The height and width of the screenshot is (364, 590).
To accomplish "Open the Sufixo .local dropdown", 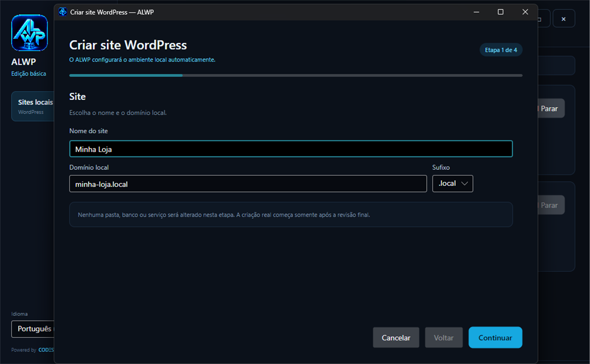I will (x=453, y=184).
